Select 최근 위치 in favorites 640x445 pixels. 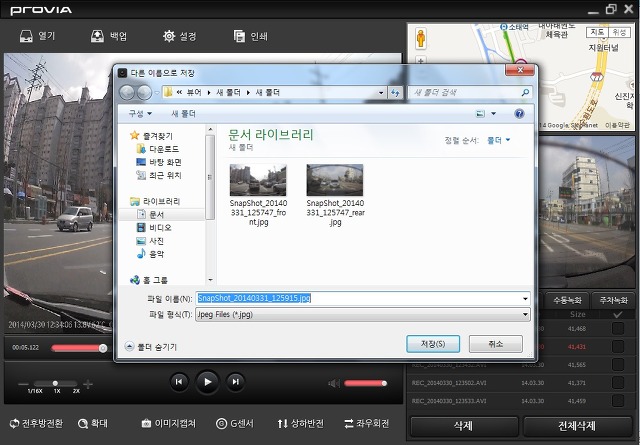[159, 175]
